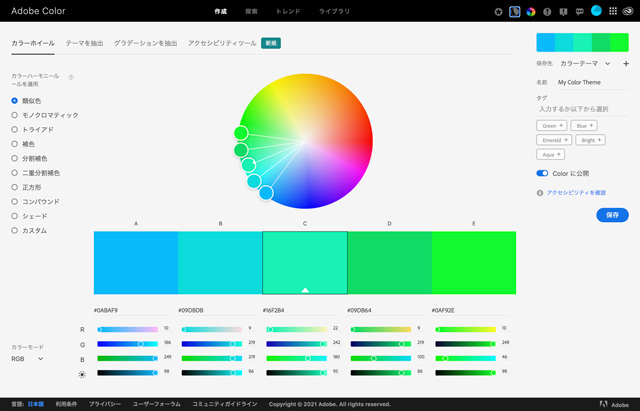The image size is (640, 411).
Task: Open the rainbow color wheel icon in header
Action: 531,12
